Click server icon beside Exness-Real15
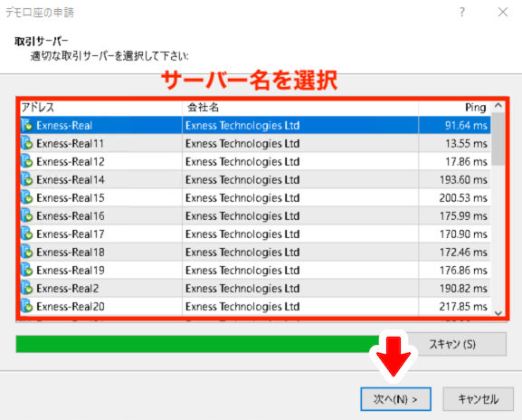522x420 pixels. click(26, 197)
